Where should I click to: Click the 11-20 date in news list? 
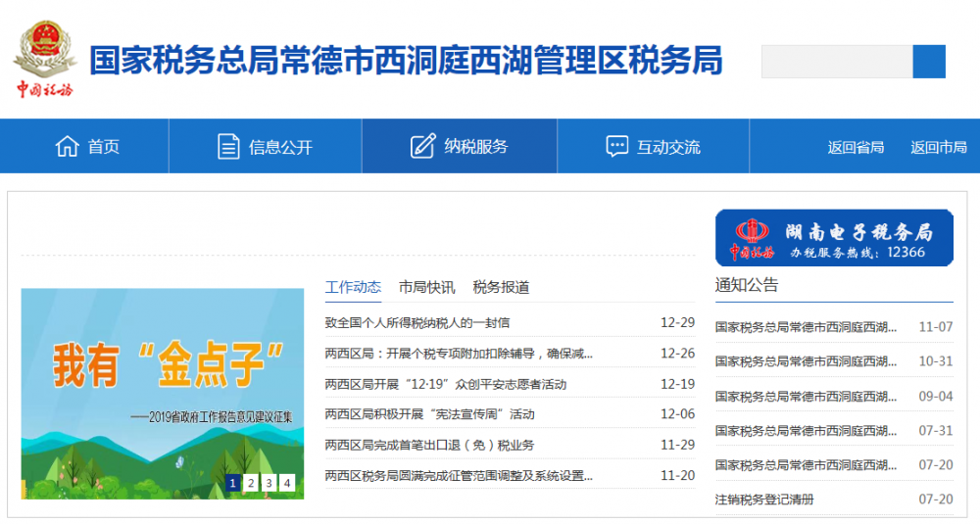click(677, 476)
